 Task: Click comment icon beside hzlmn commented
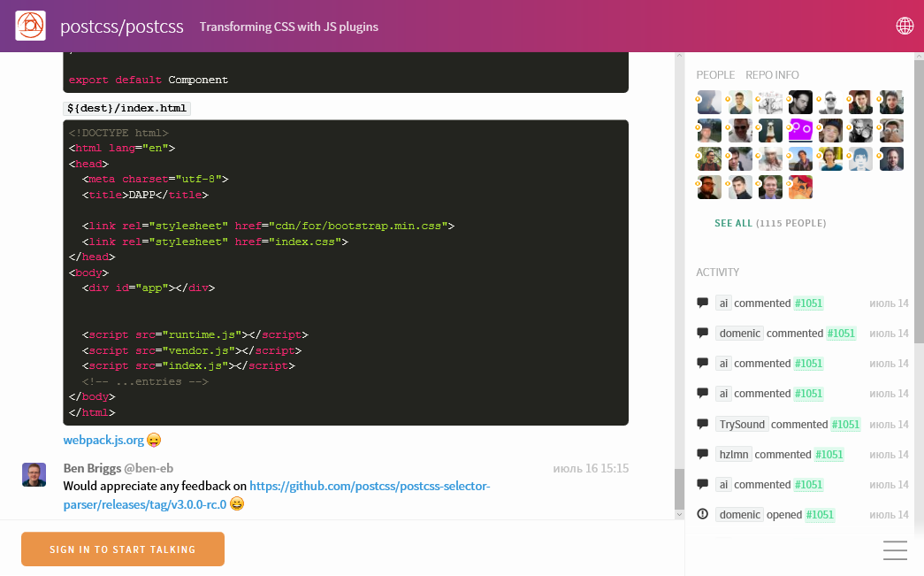[702, 454]
